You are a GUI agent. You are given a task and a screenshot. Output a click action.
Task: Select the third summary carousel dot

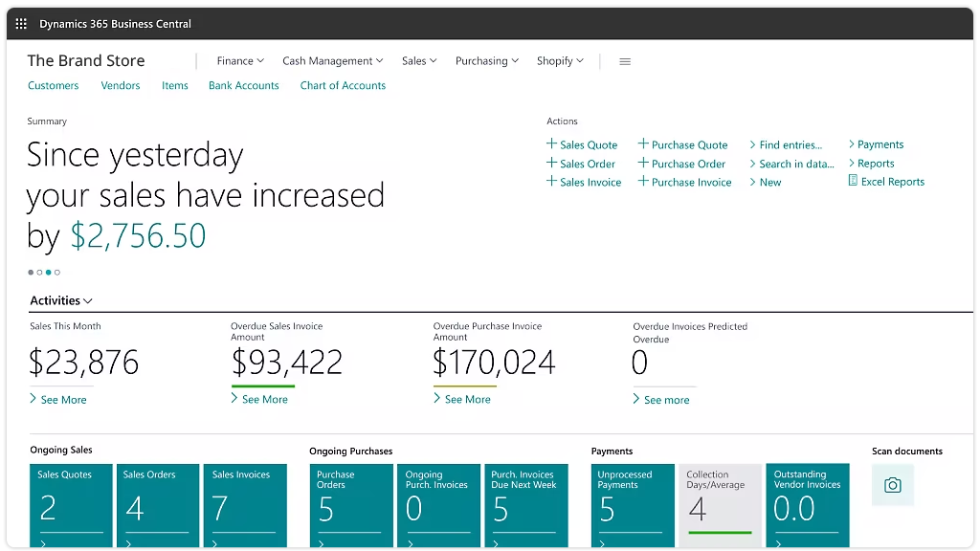pyautogui.click(x=49, y=273)
